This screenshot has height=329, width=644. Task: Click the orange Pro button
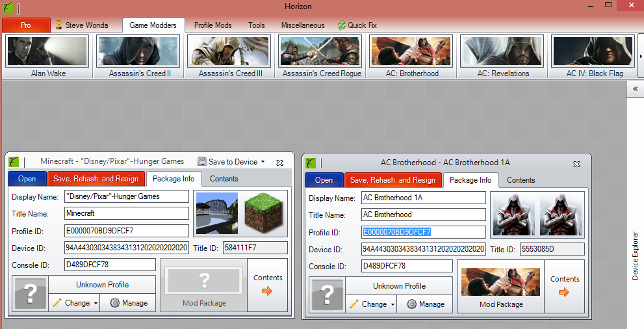(26, 25)
